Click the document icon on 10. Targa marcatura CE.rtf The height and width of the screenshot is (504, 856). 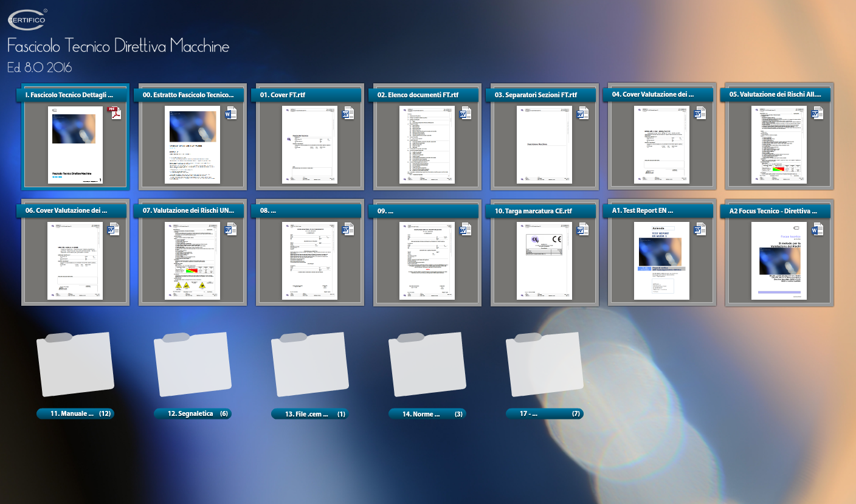584,229
